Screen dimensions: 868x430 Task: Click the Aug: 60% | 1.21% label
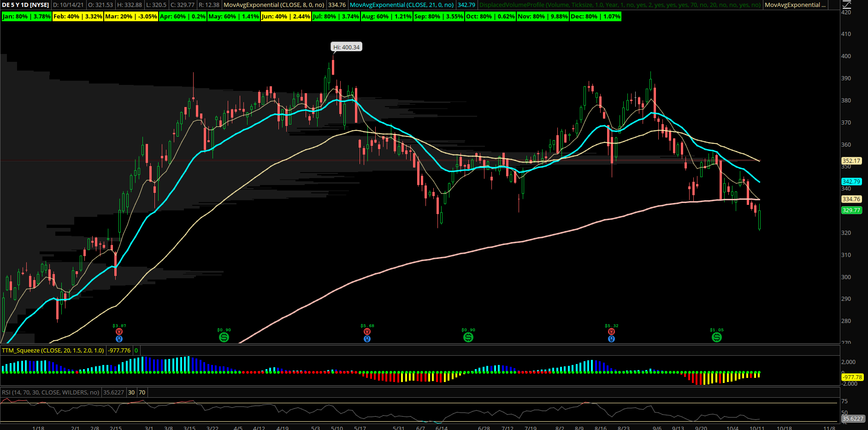pyautogui.click(x=387, y=17)
